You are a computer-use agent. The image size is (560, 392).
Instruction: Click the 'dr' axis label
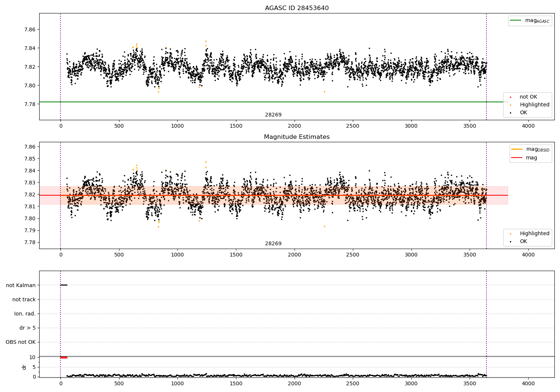pyautogui.click(x=24, y=367)
